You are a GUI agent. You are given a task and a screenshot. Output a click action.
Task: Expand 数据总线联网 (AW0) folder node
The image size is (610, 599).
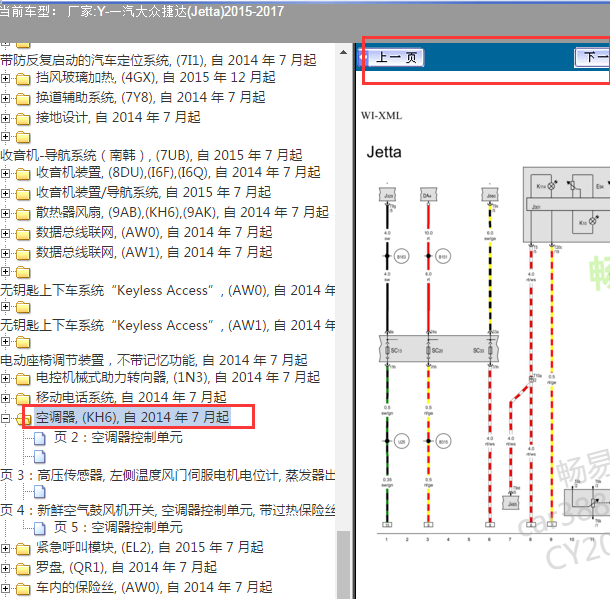(5, 233)
